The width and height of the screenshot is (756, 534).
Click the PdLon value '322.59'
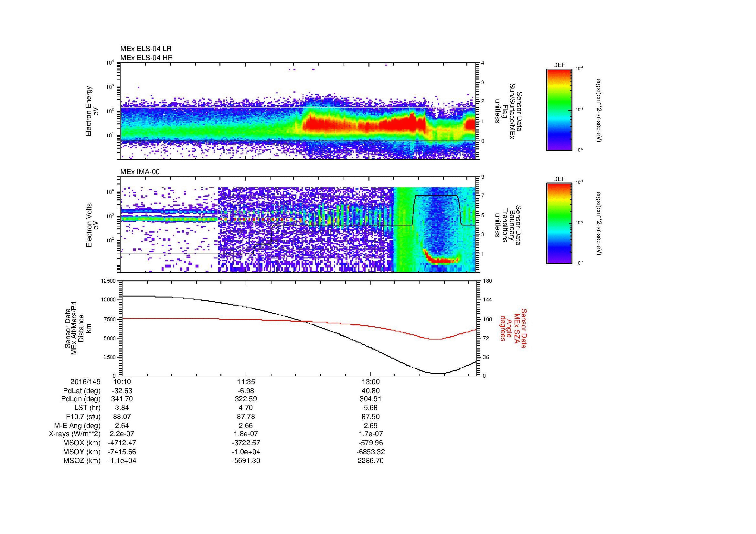(x=246, y=399)
